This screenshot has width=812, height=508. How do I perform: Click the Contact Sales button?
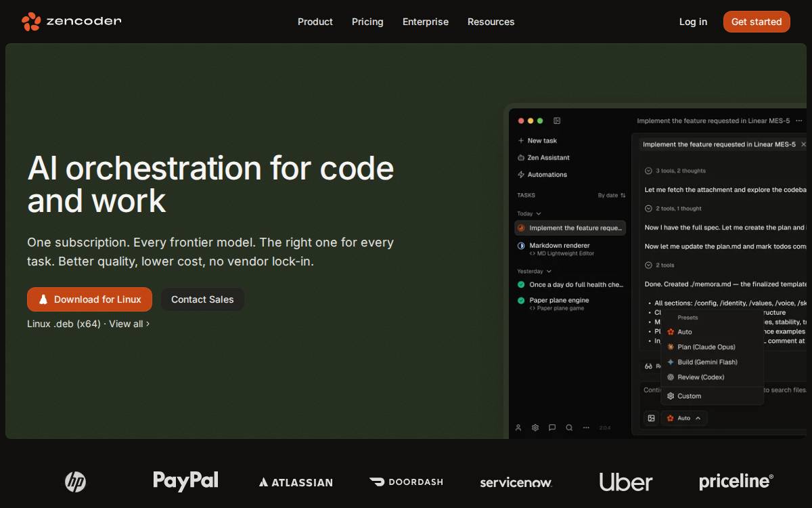click(x=202, y=299)
